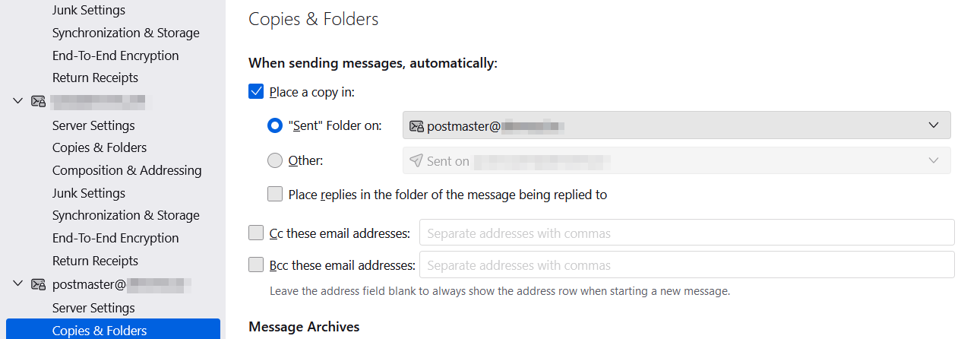Viewport: 980px width, 339px height.
Task: Open the Sent Folder account dropdown
Action: click(x=676, y=125)
